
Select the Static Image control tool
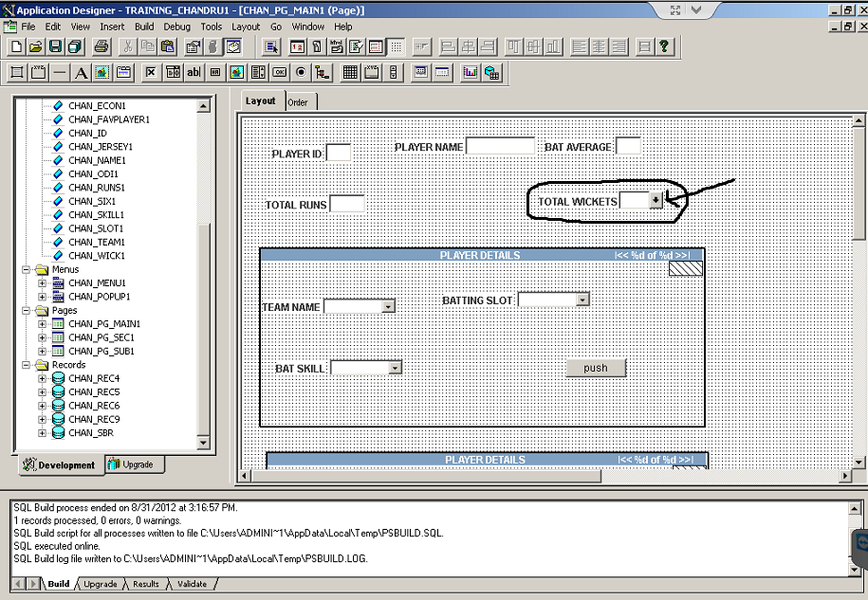(x=102, y=72)
